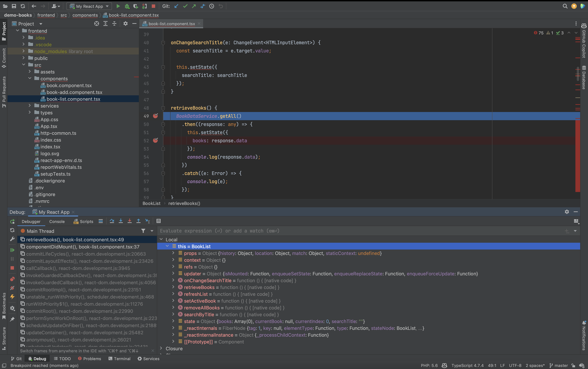Toggle breakpoint on line 52
Viewport: 588px width, 369px height.
pyautogui.click(x=155, y=141)
